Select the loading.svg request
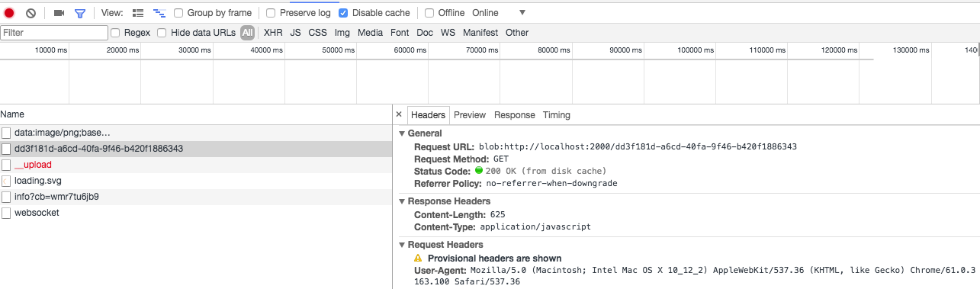 (x=196, y=181)
